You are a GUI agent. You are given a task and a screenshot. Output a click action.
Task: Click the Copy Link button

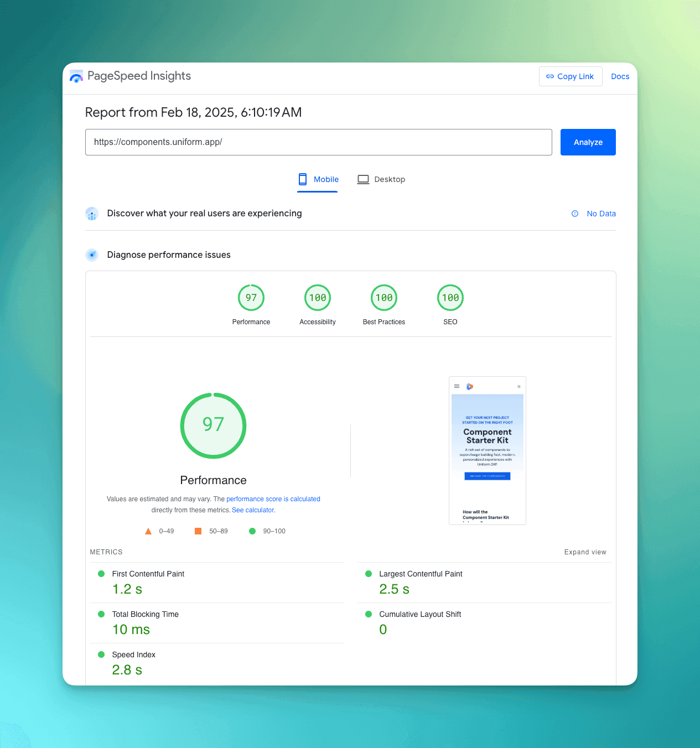571,76
